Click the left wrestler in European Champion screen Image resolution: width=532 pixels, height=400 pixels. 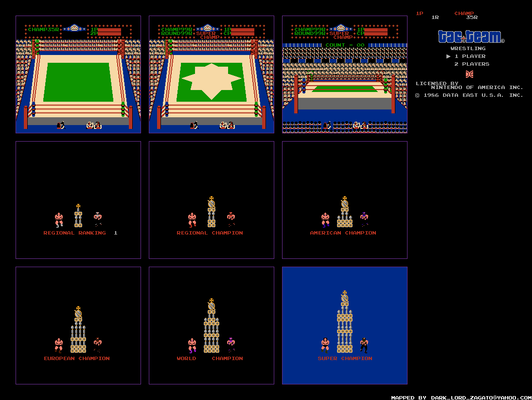click(59, 345)
